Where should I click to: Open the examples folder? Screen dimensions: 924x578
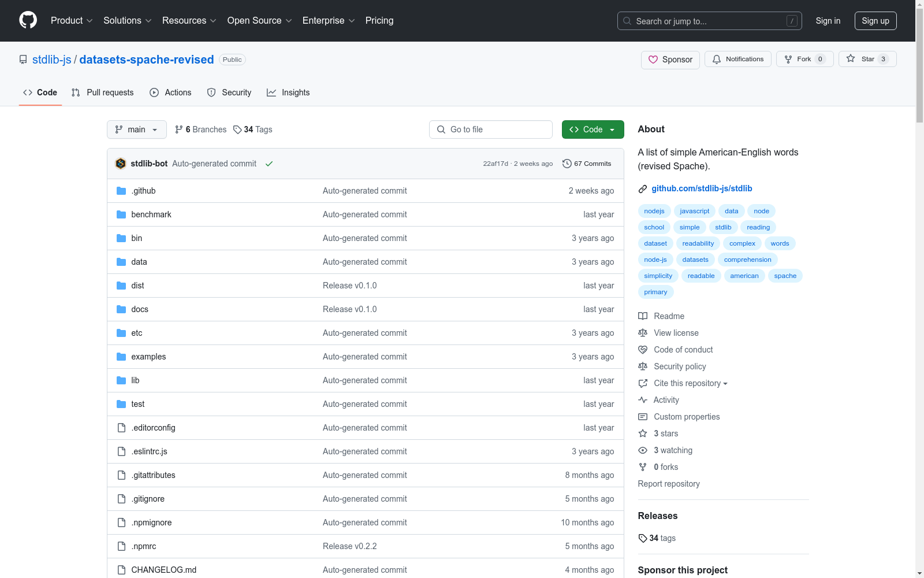point(148,357)
